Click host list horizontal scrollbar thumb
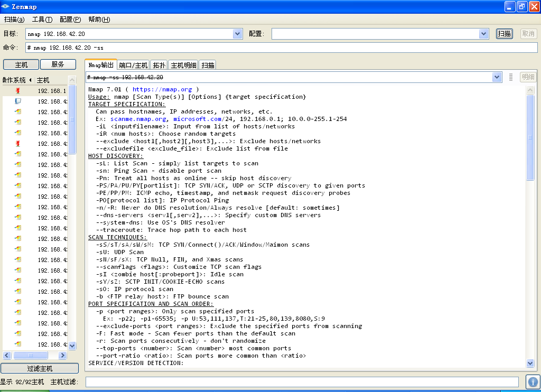 [30, 355]
